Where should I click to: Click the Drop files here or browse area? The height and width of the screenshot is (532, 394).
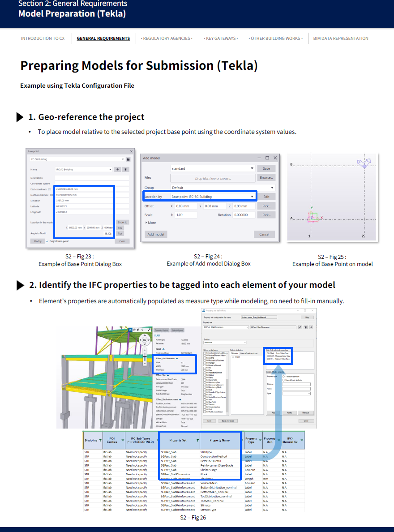(x=213, y=178)
